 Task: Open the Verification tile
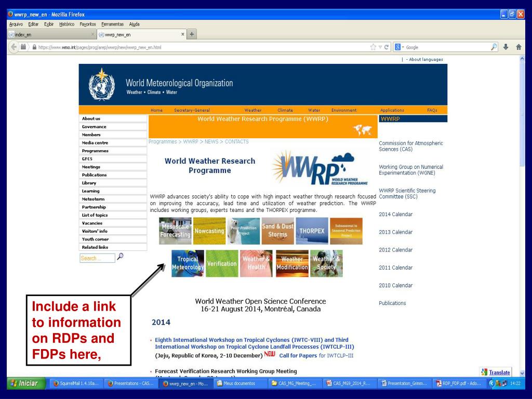pyautogui.click(x=222, y=263)
